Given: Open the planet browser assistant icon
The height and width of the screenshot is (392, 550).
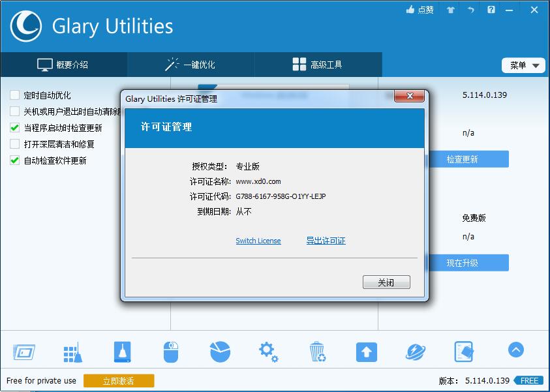Looking at the screenshot, I should click(416, 352).
